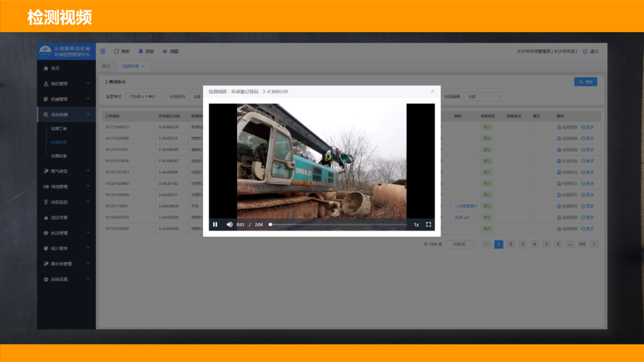Expand 执法管理 chevron
The height and width of the screenshot is (362, 644).
(88, 233)
